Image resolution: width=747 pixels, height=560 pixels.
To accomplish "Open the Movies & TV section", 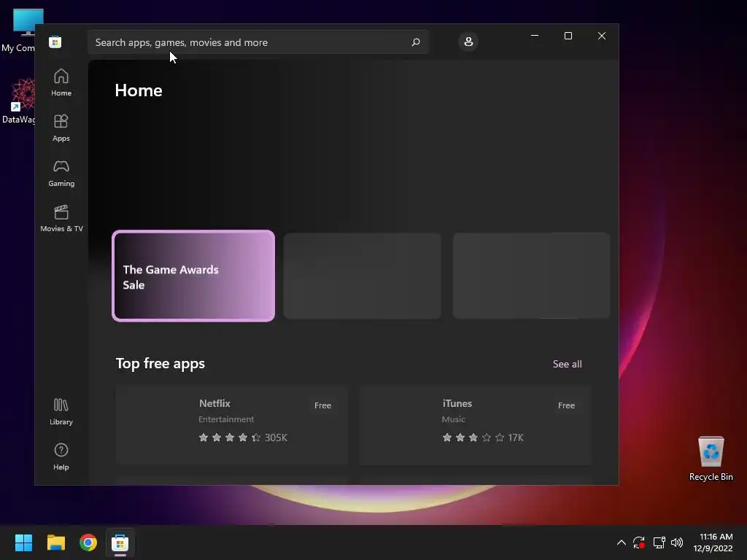I will click(x=61, y=219).
